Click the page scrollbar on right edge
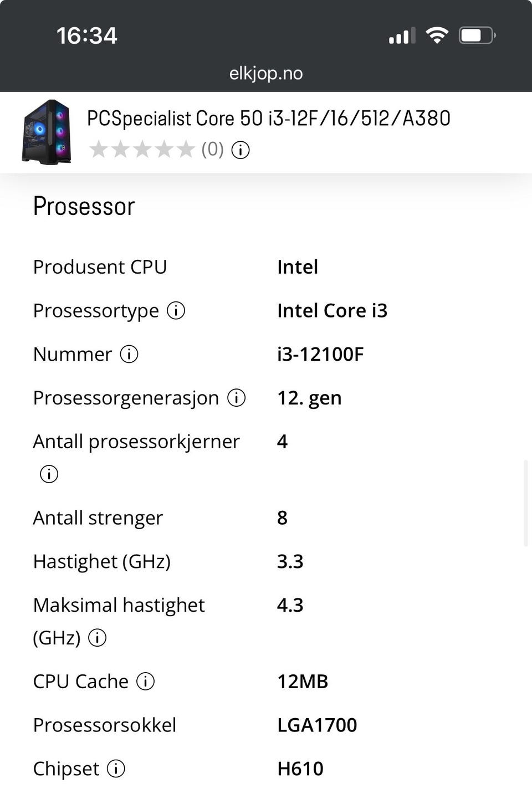The width and height of the screenshot is (532, 804). point(525,503)
